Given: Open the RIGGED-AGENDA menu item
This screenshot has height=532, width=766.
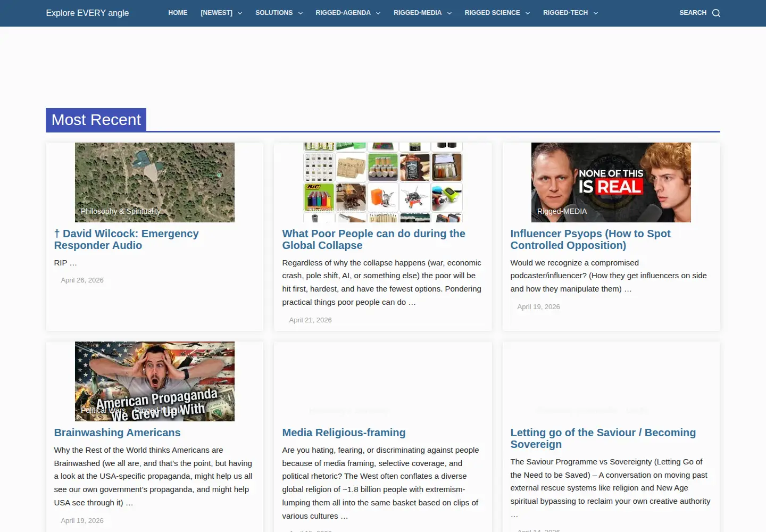Looking at the screenshot, I should 343,13.
